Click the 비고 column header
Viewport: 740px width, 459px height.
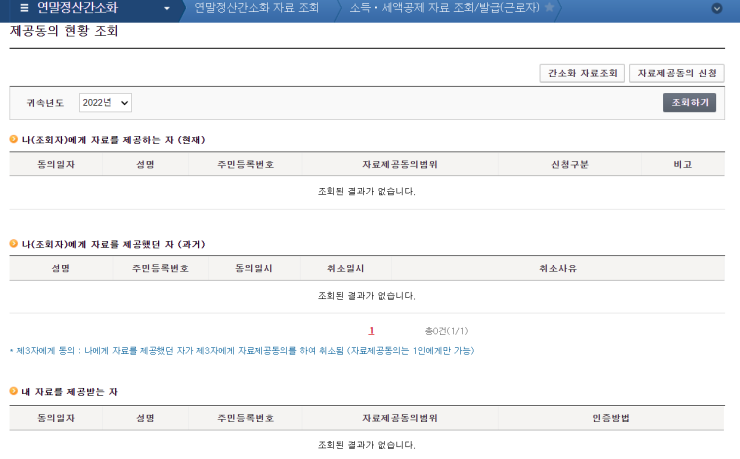click(x=683, y=164)
